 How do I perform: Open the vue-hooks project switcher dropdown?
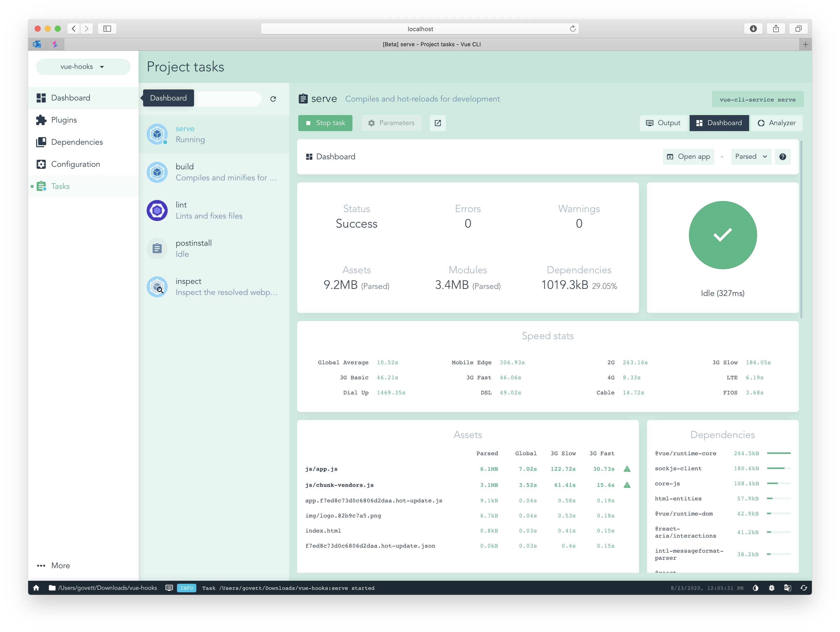(83, 67)
